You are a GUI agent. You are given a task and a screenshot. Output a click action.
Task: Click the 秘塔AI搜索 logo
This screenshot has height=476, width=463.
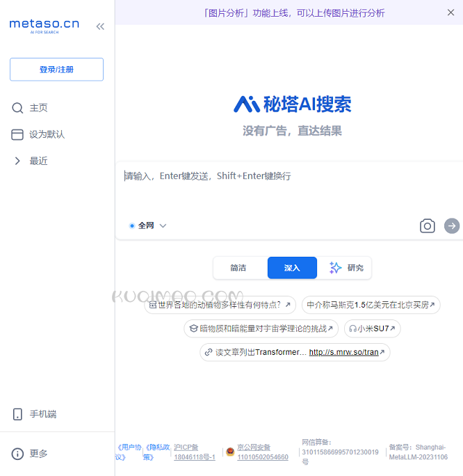(x=292, y=104)
